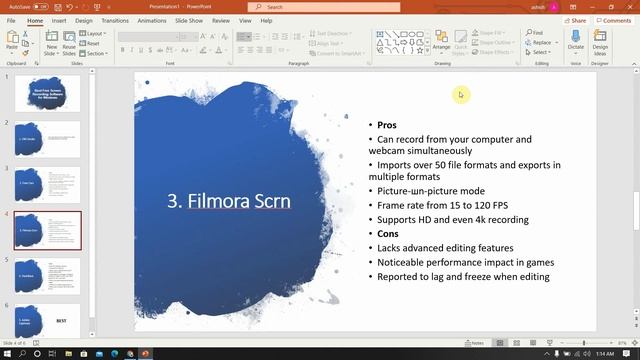Toggle Italic formatting
The image size is (640, 360).
[x=132, y=50]
